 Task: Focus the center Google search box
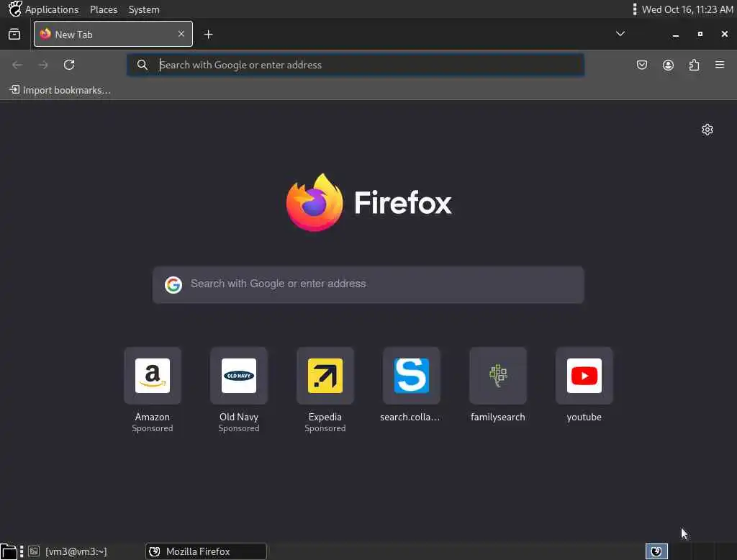pos(368,284)
